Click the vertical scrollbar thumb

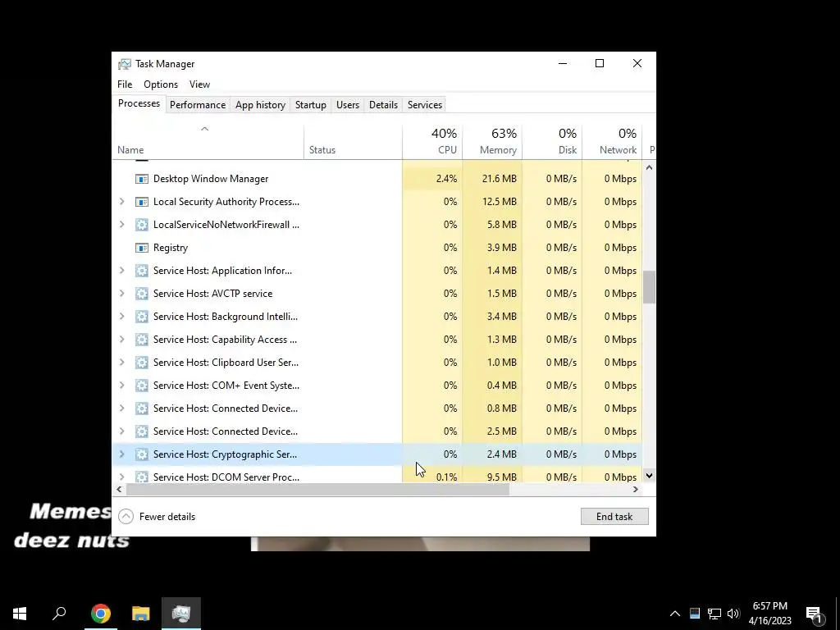coord(650,287)
